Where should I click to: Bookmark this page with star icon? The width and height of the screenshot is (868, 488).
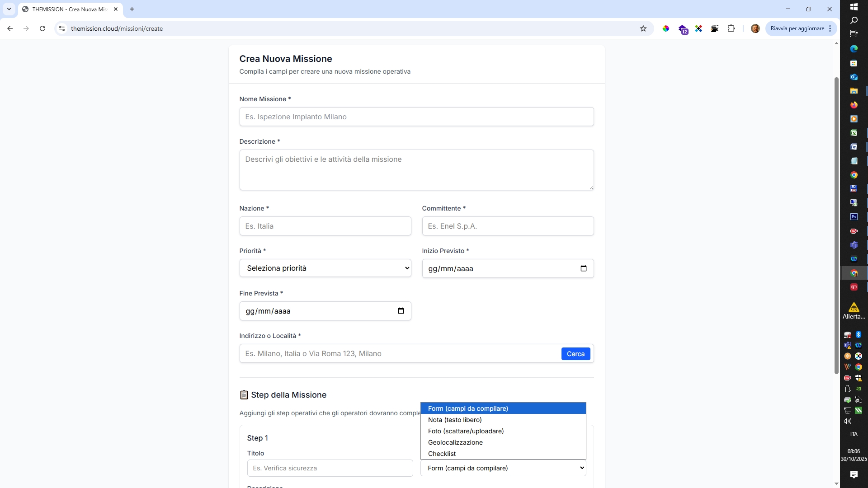click(643, 28)
